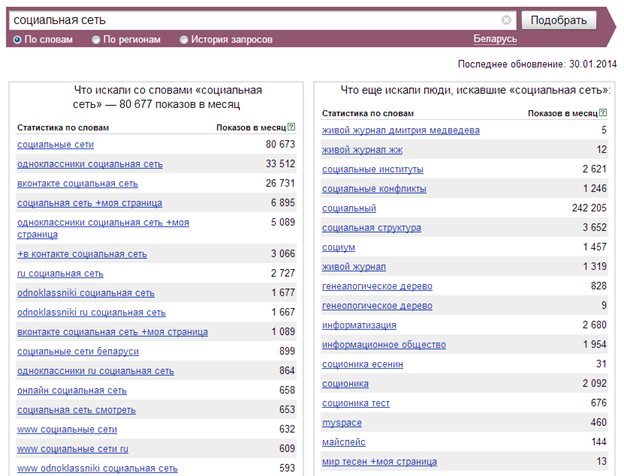624x476 pixels.
Task: Open www социальные сети ru link
Action: pyautogui.click(x=73, y=449)
